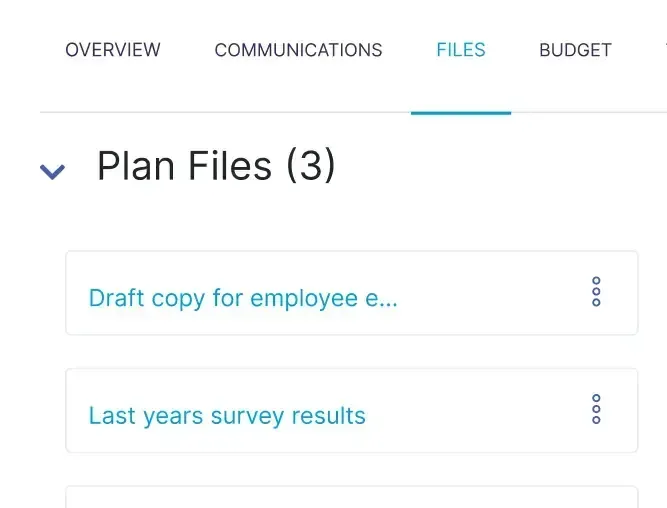Switch to the Overview tab
The height and width of the screenshot is (508, 667).
[x=113, y=50]
